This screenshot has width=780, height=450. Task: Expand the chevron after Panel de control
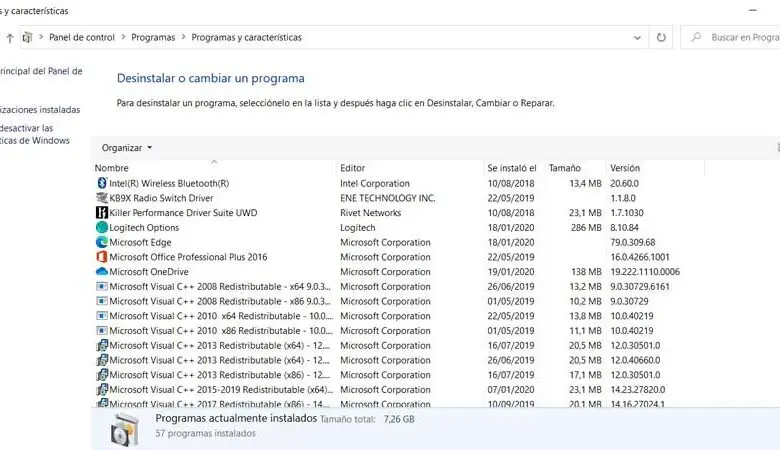click(123, 38)
